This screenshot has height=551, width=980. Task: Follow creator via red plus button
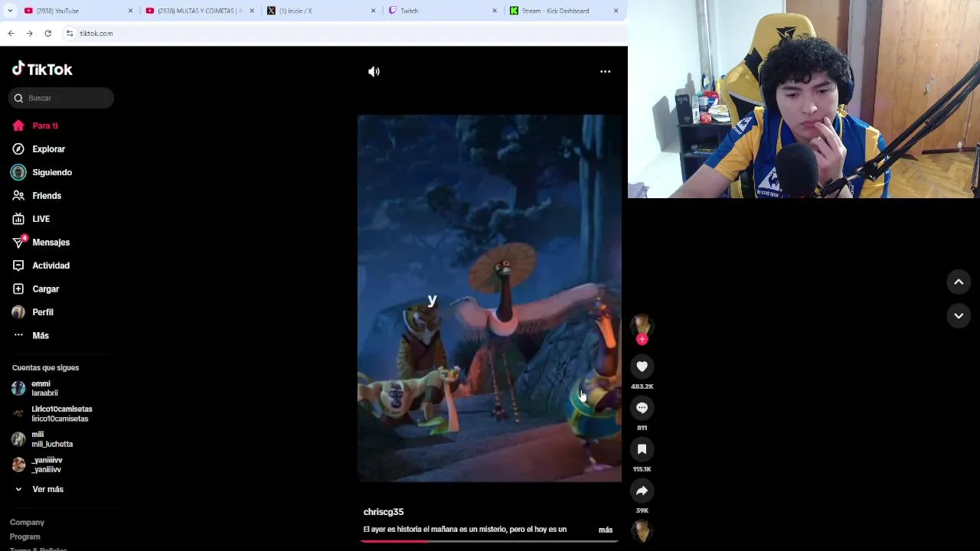(x=642, y=339)
